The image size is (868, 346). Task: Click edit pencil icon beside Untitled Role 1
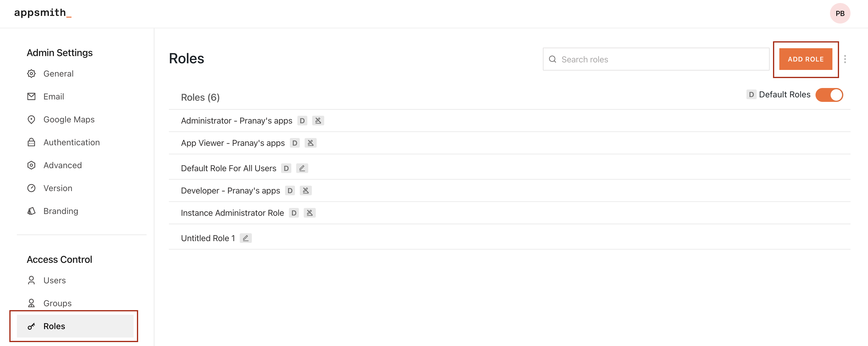coord(246,238)
